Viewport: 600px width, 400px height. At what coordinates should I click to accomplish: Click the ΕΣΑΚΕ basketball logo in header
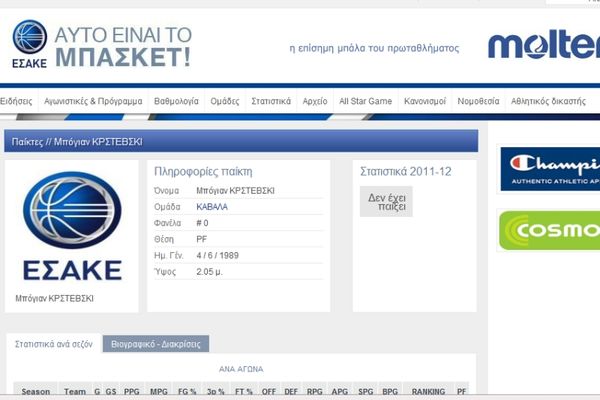tap(29, 44)
